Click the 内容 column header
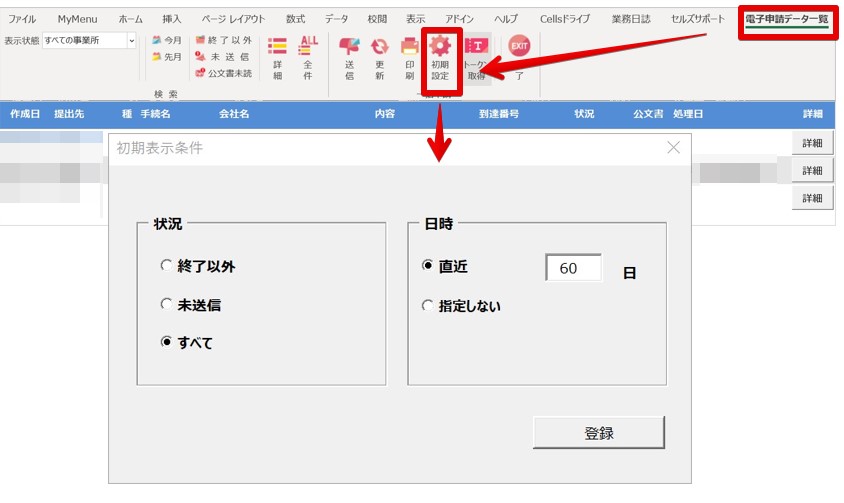844x503 pixels. coord(385,114)
